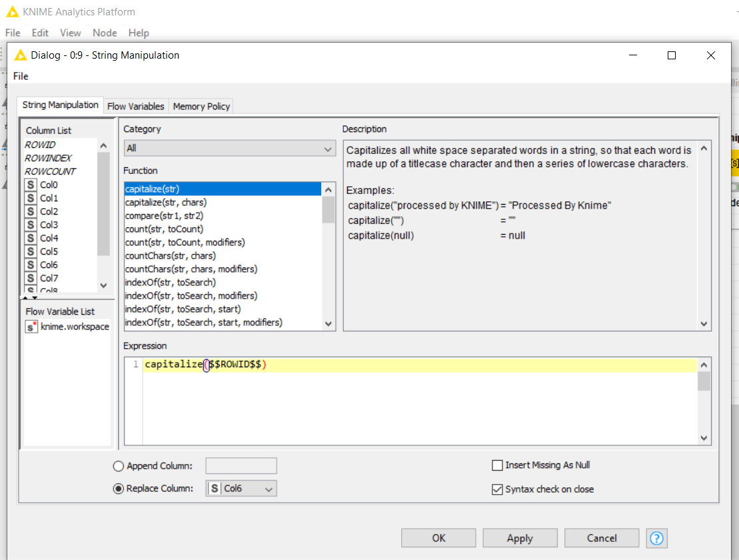Switch to the Flow Variables tab
Image resolution: width=739 pixels, height=560 pixels.
pyautogui.click(x=135, y=106)
